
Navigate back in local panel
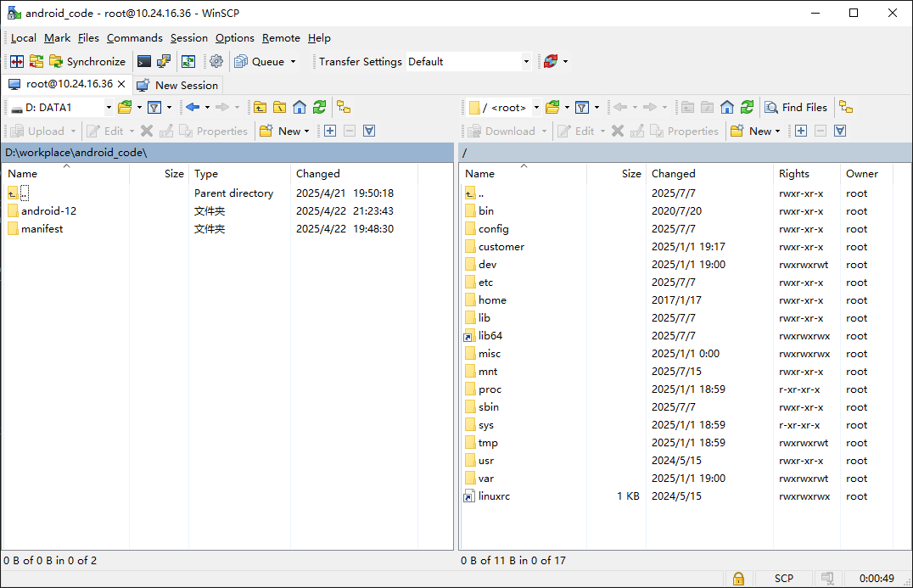click(193, 107)
